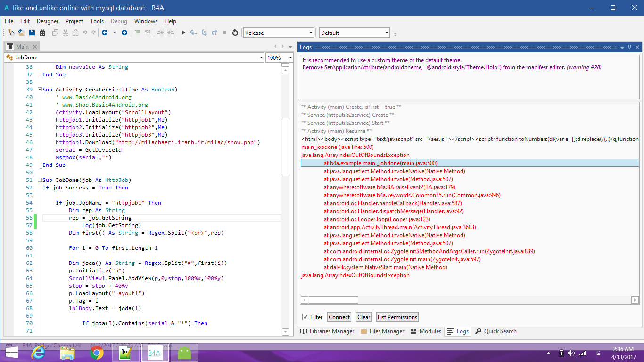
Task: Click the List Permissions button
Action: pyautogui.click(x=397, y=317)
